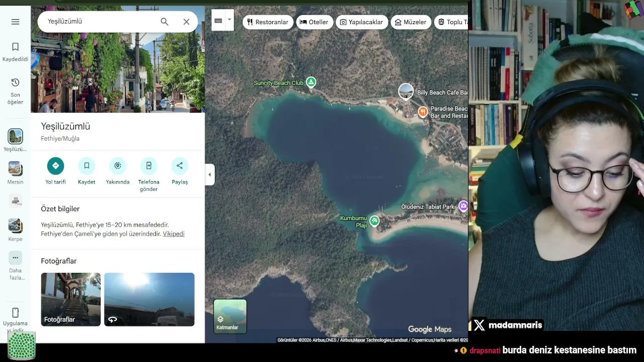Click the Fethiye/Muğla subtitle text
This screenshot has width=644, height=362.
pos(60,139)
